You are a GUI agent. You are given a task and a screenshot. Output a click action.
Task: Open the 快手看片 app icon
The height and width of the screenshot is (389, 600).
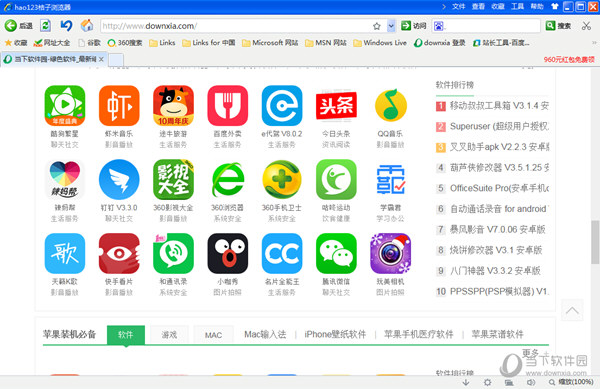pos(119,254)
